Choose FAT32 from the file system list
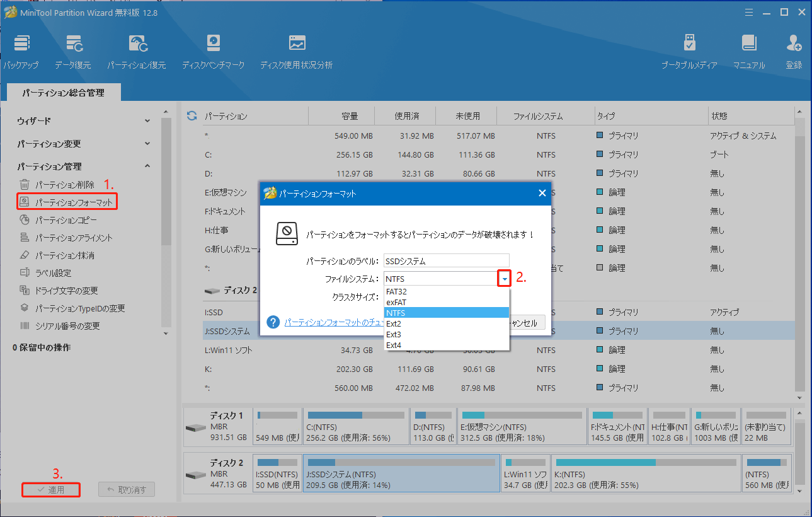Image resolution: width=812 pixels, height=517 pixels. click(x=446, y=291)
